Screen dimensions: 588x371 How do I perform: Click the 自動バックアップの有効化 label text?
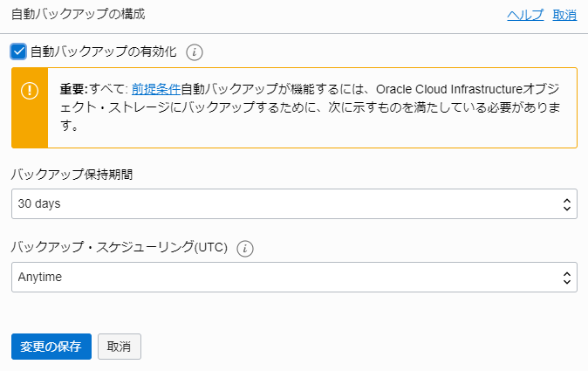(103, 52)
